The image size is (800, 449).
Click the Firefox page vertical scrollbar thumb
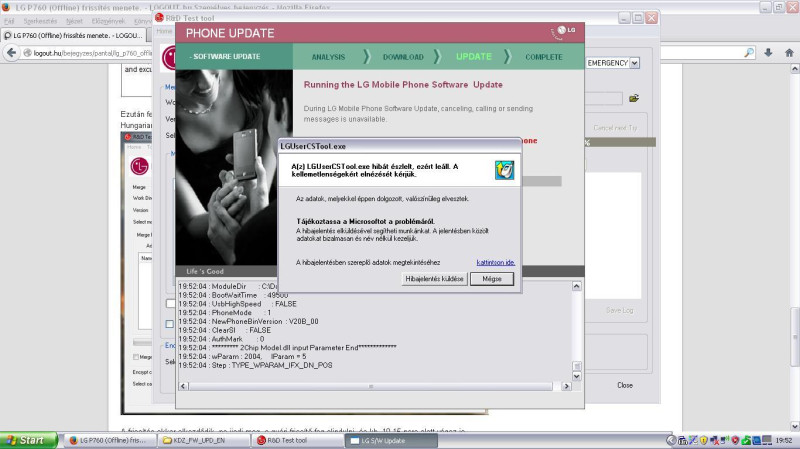coord(795,337)
